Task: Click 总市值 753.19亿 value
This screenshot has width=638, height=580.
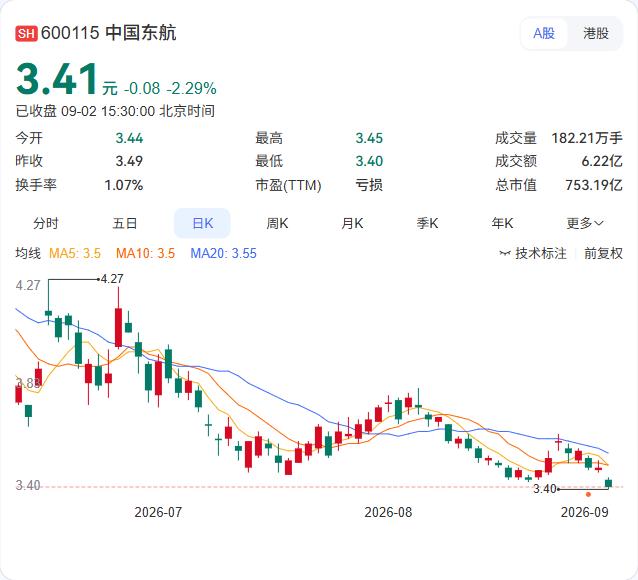Action: point(594,185)
